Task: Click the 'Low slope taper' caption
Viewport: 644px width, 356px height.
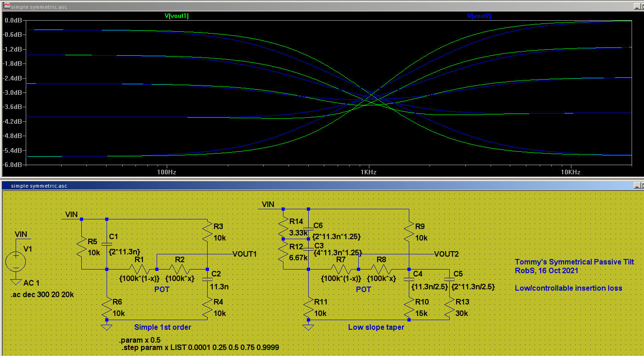Action: pyautogui.click(x=376, y=327)
